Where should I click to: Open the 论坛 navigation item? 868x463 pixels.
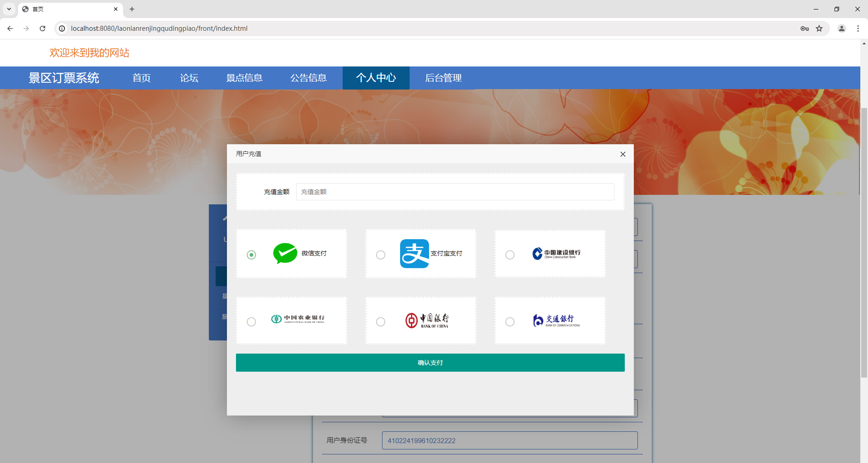(x=189, y=78)
